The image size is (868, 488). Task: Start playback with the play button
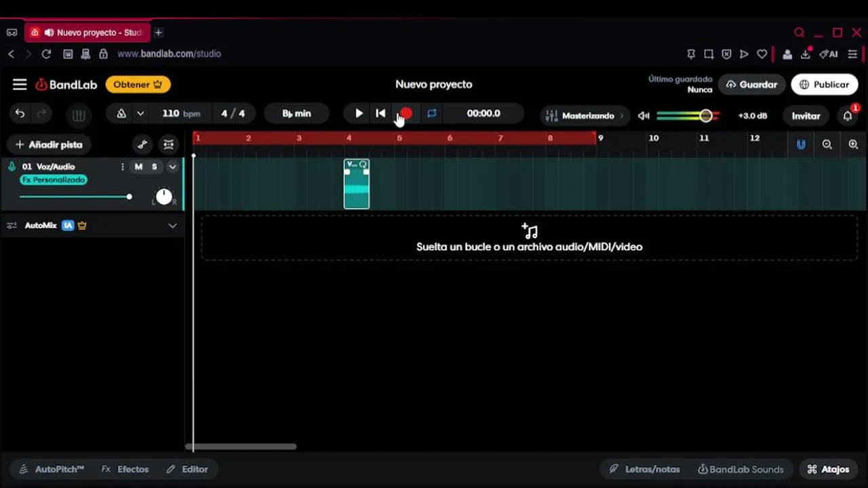pyautogui.click(x=359, y=114)
